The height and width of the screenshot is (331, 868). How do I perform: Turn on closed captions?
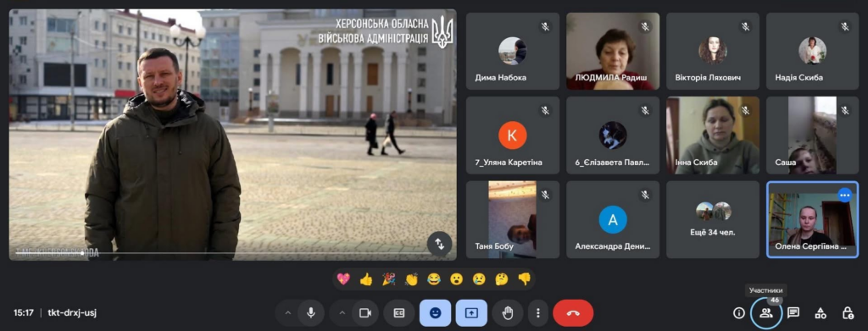tap(399, 312)
